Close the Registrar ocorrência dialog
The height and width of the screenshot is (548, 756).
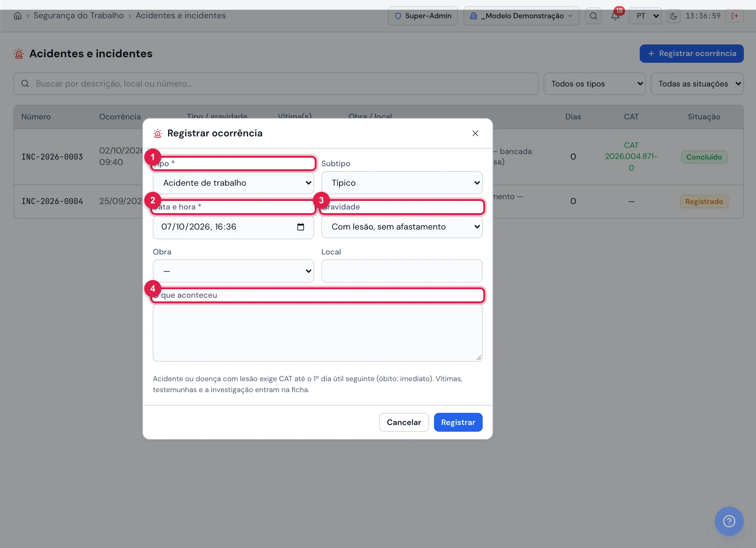tap(475, 133)
